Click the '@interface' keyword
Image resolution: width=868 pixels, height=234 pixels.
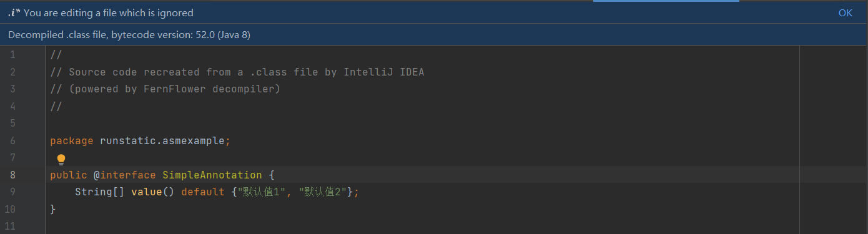click(125, 175)
